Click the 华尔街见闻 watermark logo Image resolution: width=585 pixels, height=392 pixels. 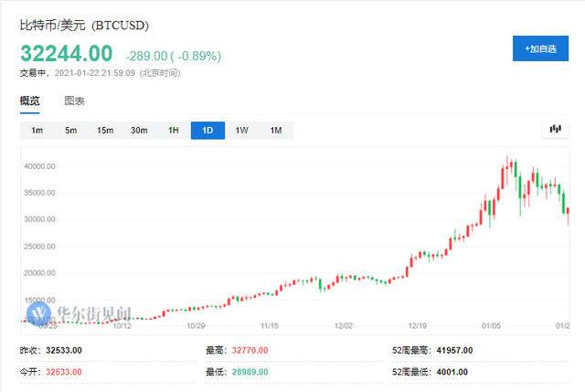pos(69,313)
